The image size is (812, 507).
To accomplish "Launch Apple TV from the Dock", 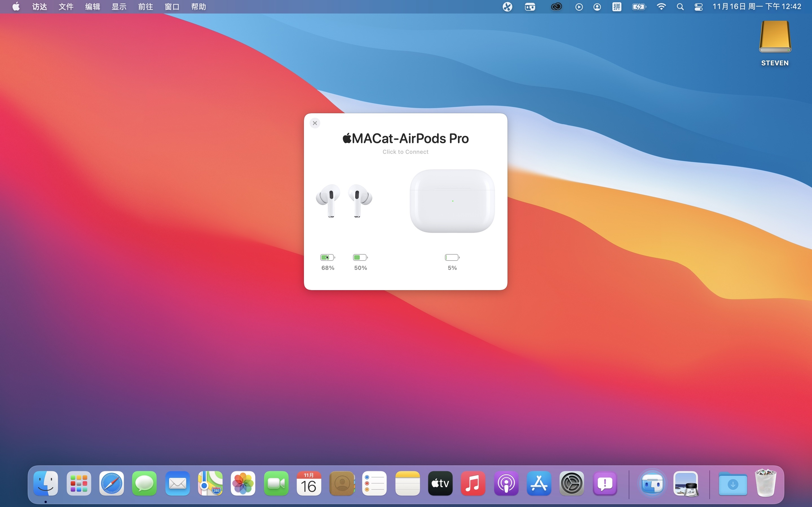I will [x=440, y=483].
